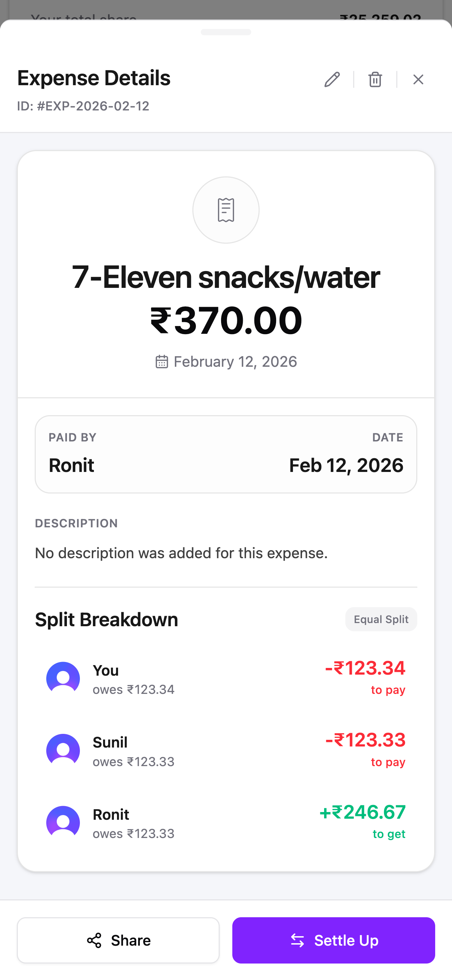Click the Feb 12, 2026 date field
This screenshot has width=452, height=980.
346,465
